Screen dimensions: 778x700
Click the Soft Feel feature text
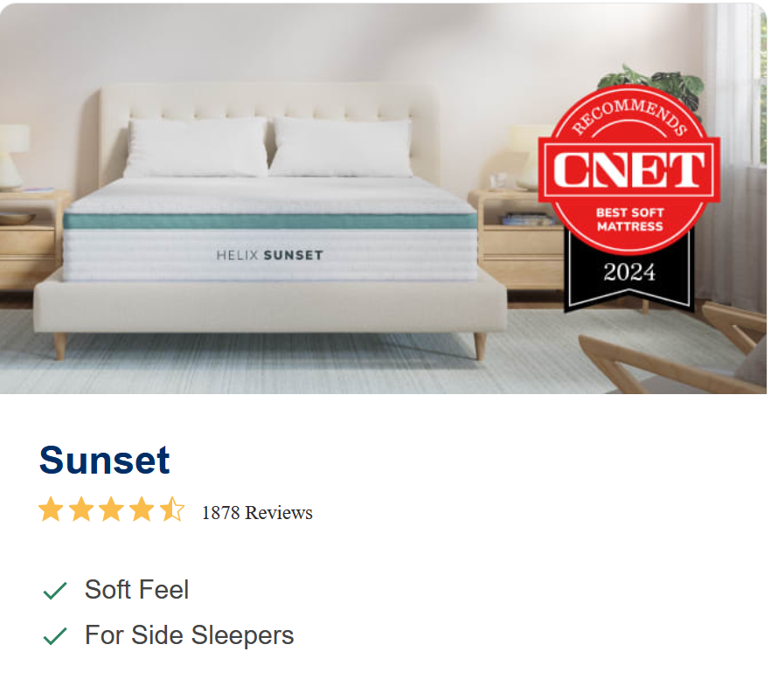(136, 590)
